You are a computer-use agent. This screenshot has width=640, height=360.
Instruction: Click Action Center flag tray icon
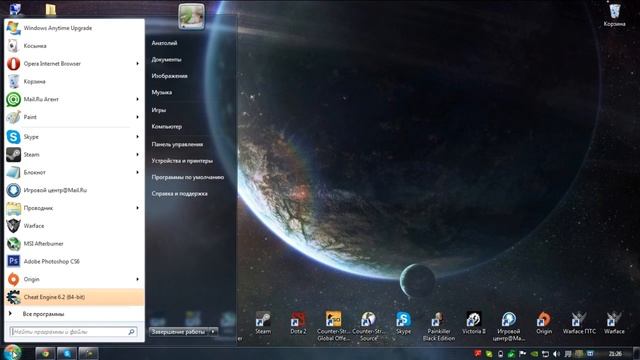point(522,354)
